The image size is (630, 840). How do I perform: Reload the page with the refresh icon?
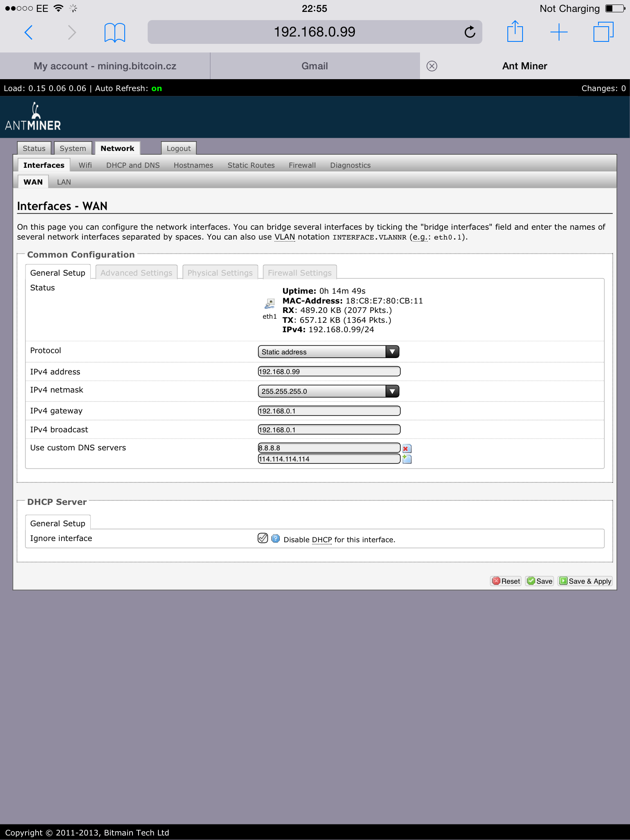(470, 32)
